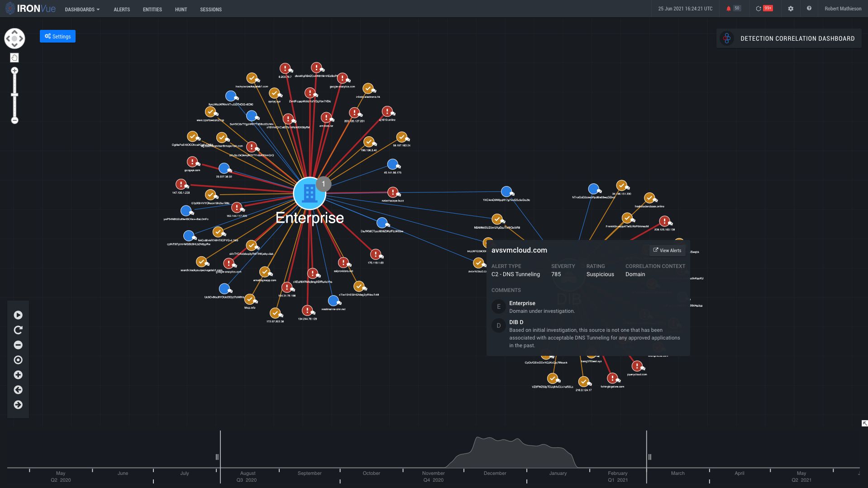Go to the Alerts menu item
Screen dimensions: 868x488
[x=122, y=10]
